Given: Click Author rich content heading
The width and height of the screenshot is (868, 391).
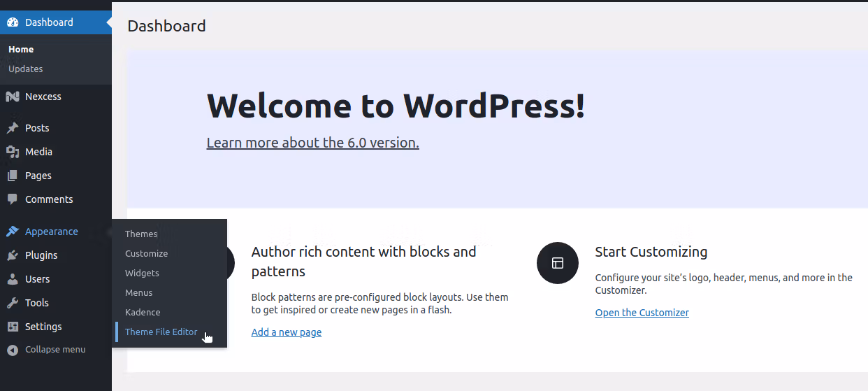Looking at the screenshot, I should coord(364,262).
